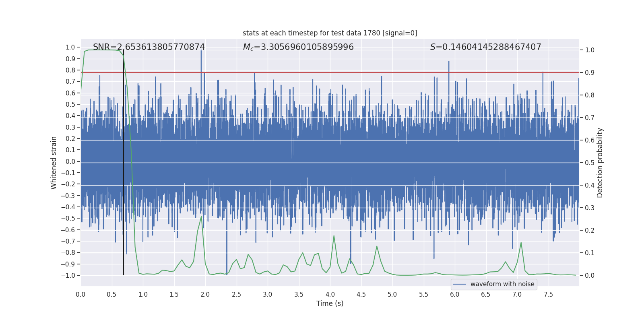Click the 4.0 tick label on the time axis
The height and width of the screenshot is (322, 644).
330,294
